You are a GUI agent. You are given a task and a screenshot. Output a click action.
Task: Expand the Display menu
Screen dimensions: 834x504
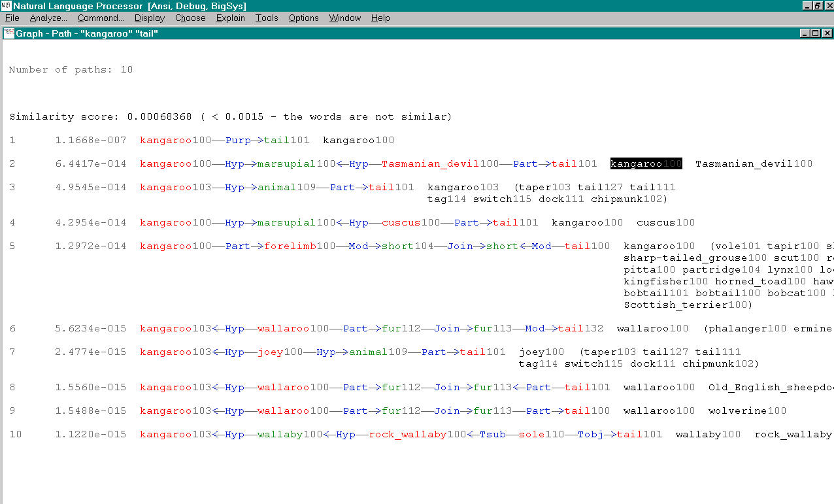149,18
